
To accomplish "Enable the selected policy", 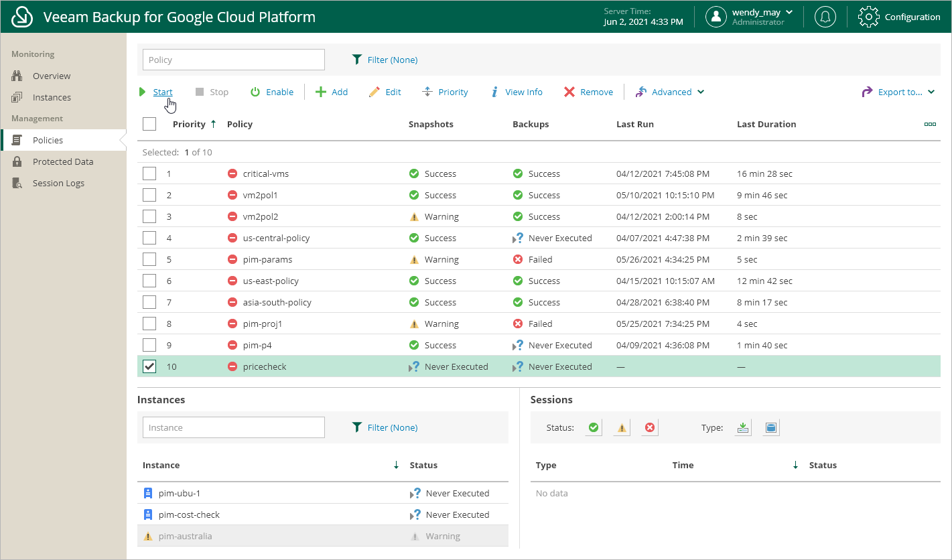I will tap(272, 92).
